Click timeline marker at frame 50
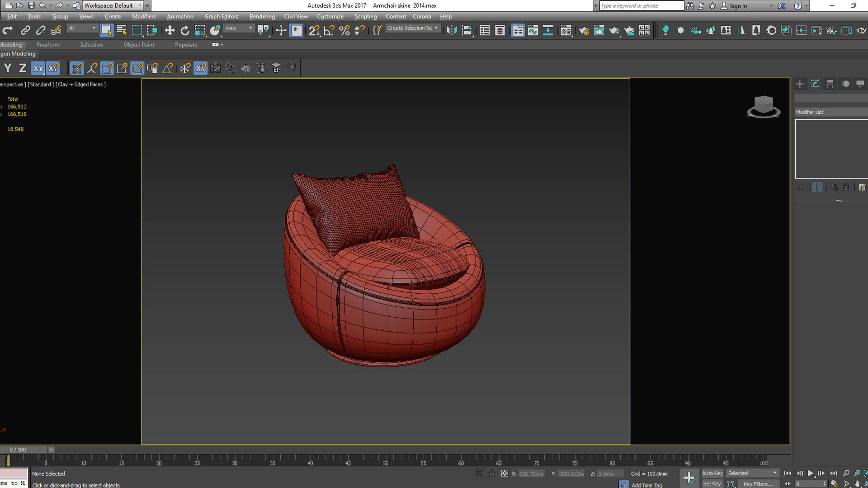 (386, 463)
